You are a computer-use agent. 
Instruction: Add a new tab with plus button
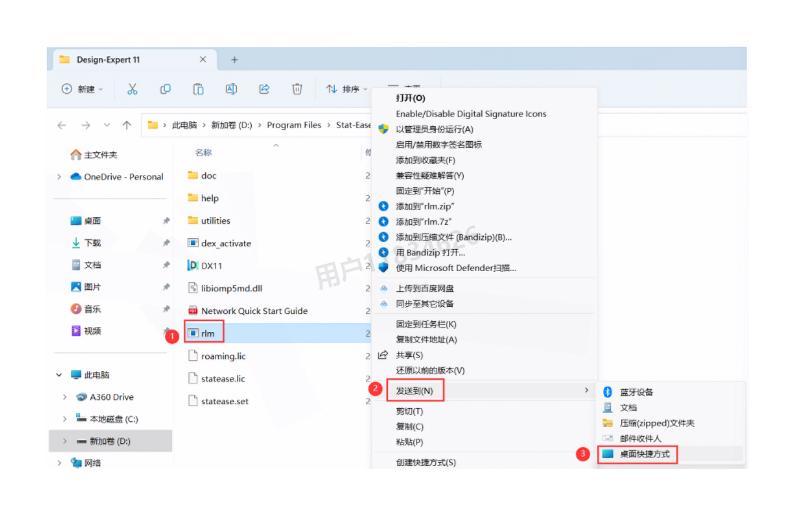(x=234, y=60)
